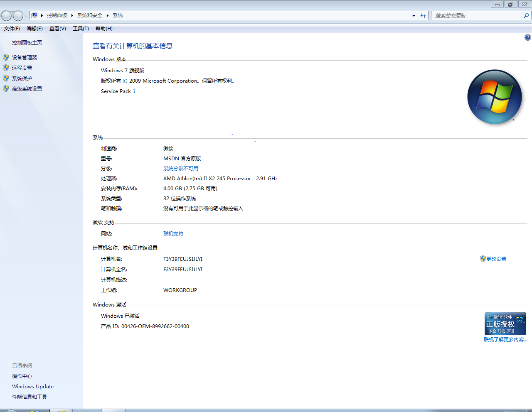
Task: Click 更改设置 link
Action: click(496, 259)
